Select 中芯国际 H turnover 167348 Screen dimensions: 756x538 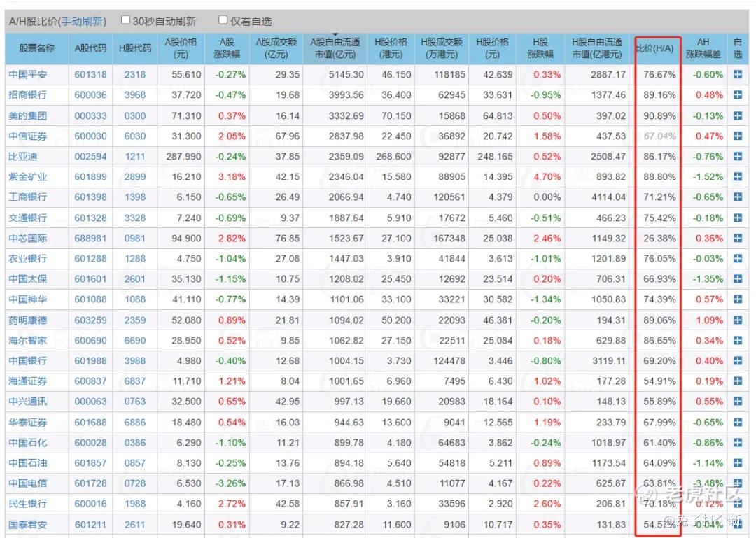pyautogui.click(x=449, y=238)
